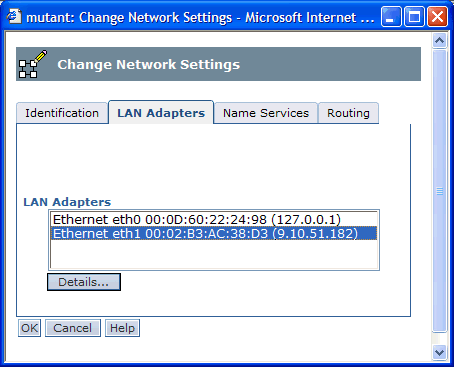Select Ethernet eth1 9.10.51.182 adapter row
Viewport: 454px width, 367px height.
click(x=214, y=233)
